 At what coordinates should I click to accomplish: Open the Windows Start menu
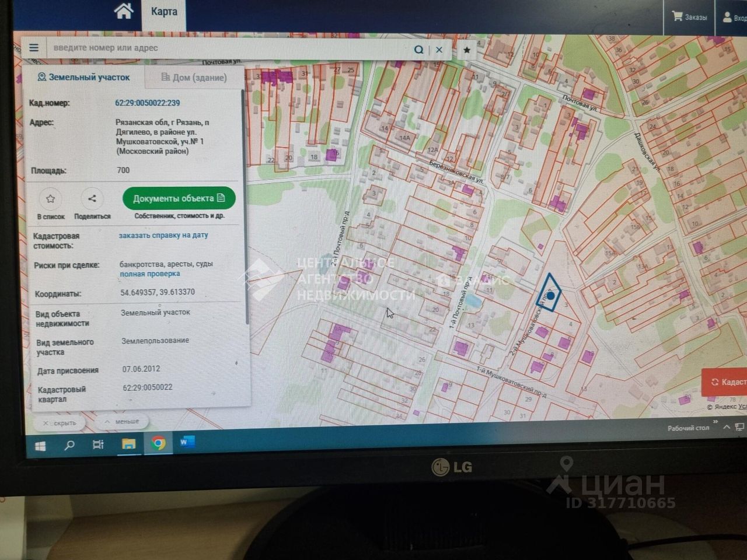pyautogui.click(x=40, y=446)
